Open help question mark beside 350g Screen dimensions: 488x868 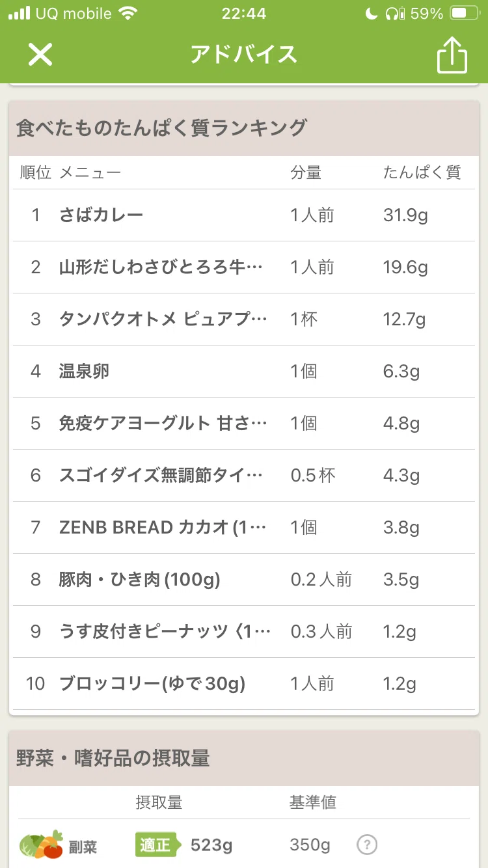pyautogui.click(x=367, y=845)
